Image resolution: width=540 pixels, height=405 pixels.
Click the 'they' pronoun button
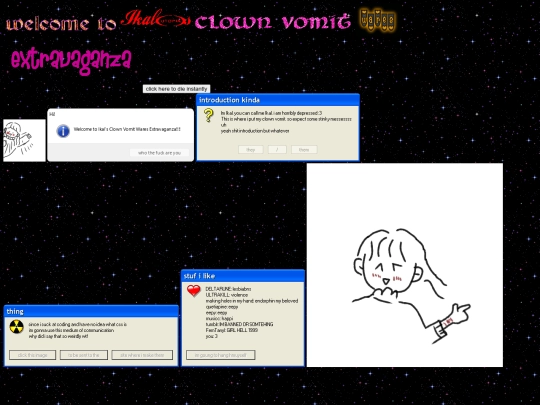(251, 149)
